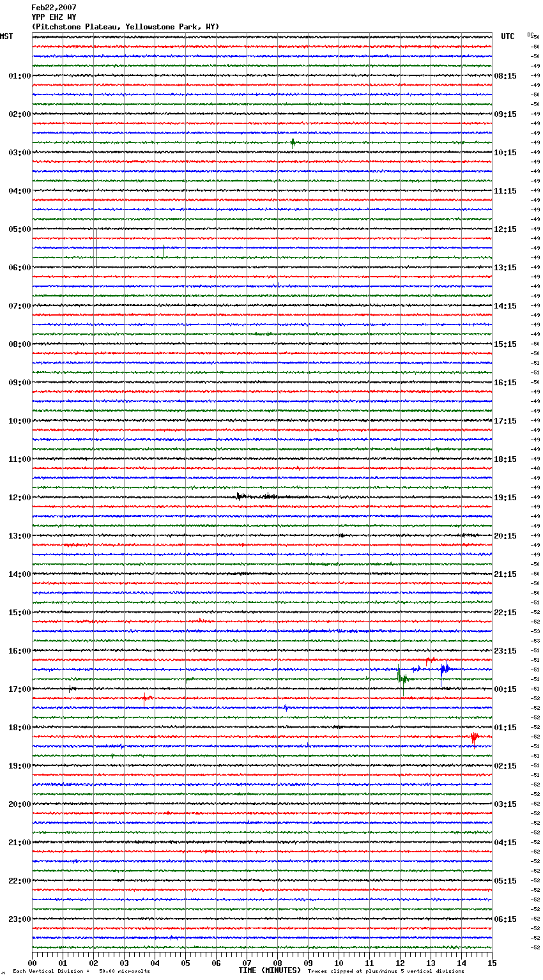Click minute 15 on the bottom time axis

[x=492, y=962]
